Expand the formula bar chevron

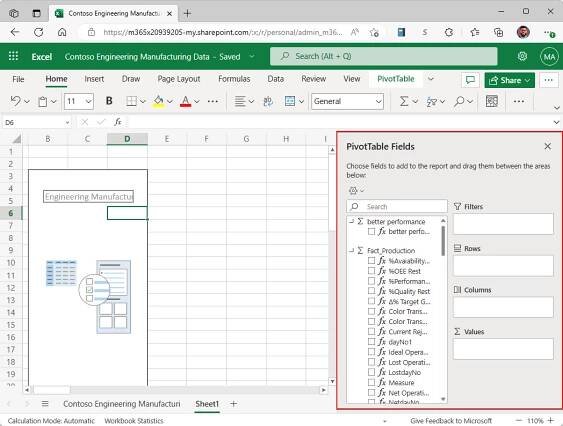click(x=556, y=122)
